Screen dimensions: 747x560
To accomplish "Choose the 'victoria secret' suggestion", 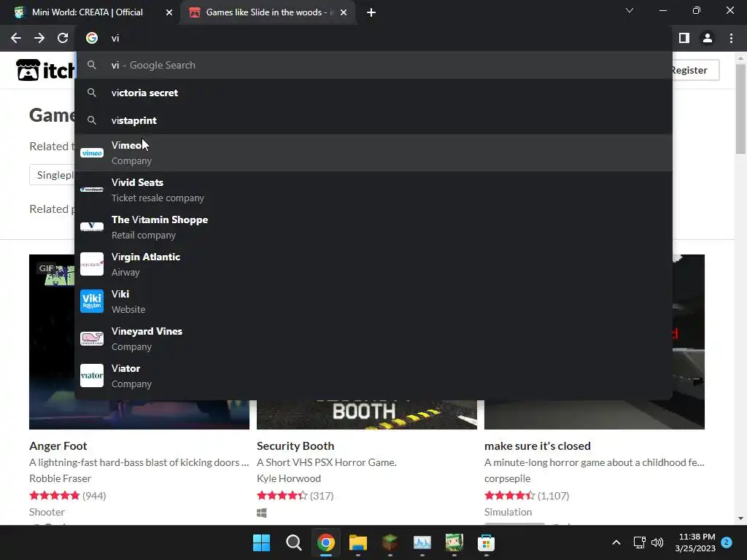I will 373,93.
